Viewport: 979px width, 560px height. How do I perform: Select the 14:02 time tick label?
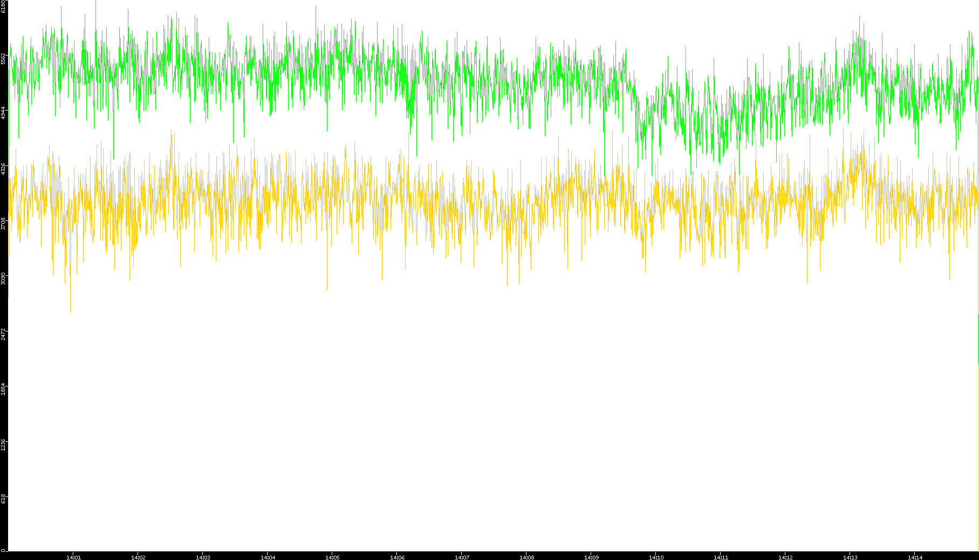(x=138, y=557)
